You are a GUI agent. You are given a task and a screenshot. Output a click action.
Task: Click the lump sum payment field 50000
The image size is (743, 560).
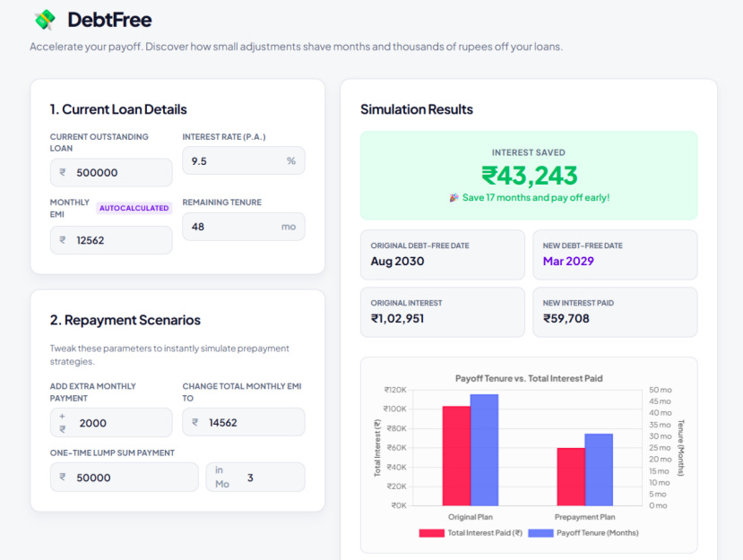coord(125,477)
